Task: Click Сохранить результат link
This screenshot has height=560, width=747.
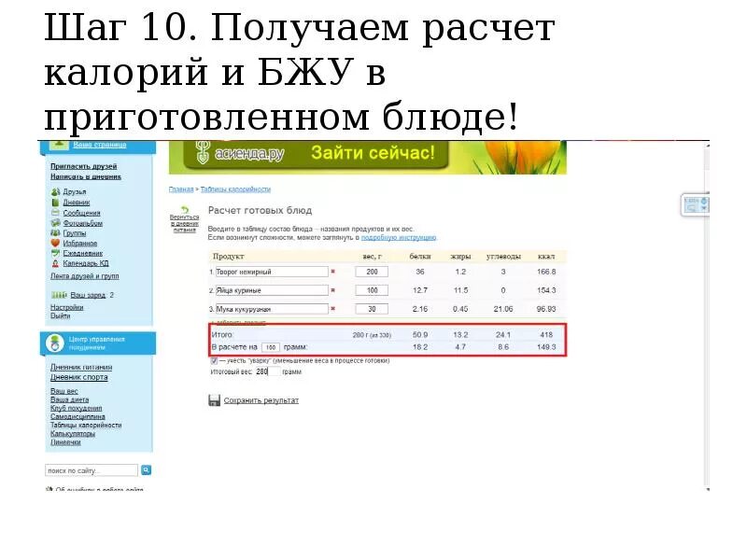Action: [261, 400]
